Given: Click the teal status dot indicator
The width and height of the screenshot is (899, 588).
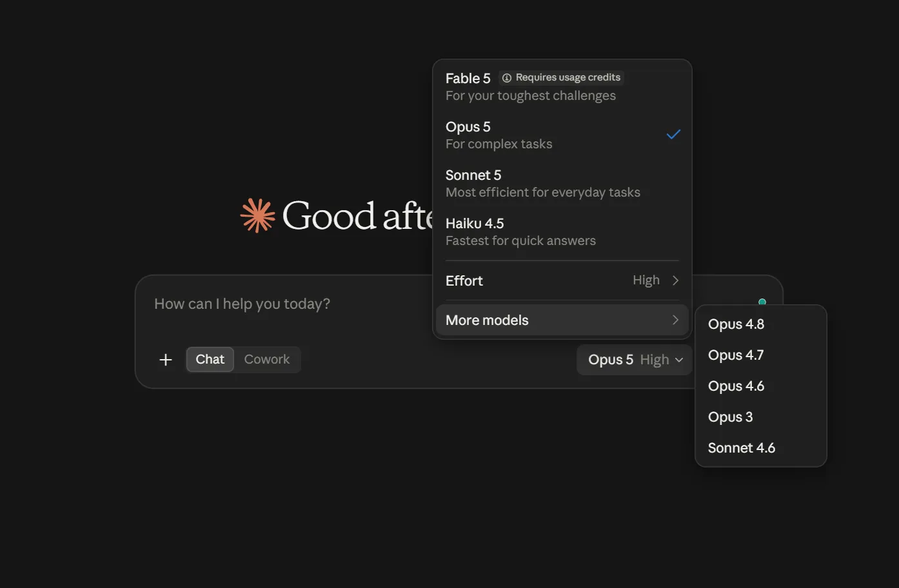Looking at the screenshot, I should coord(762,302).
